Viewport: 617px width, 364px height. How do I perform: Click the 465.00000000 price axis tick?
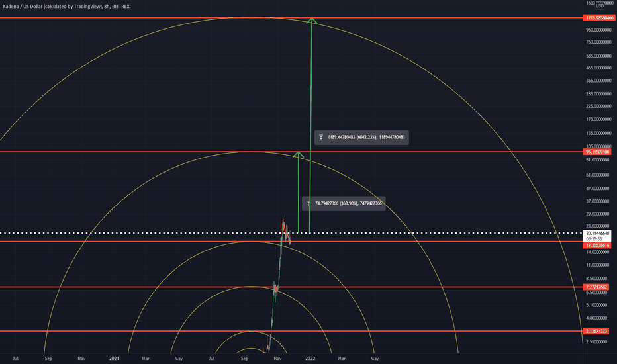(x=598, y=68)
